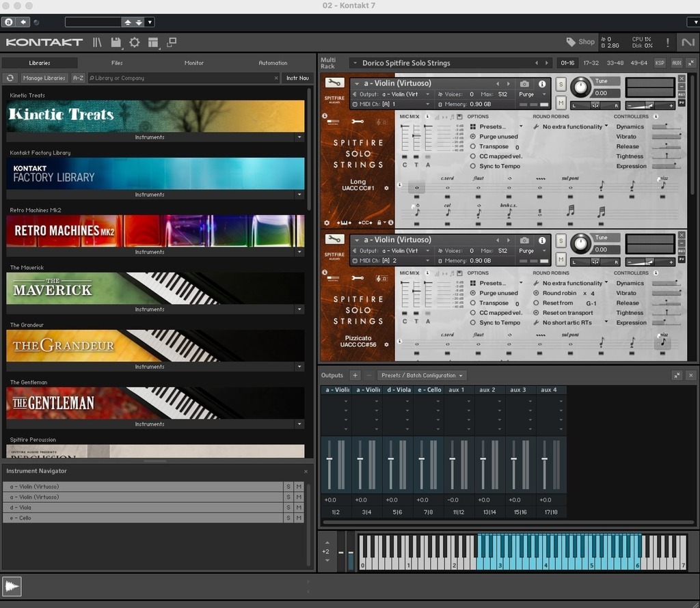Solo first Violin instrument in rack header

[x=561, y=84]
